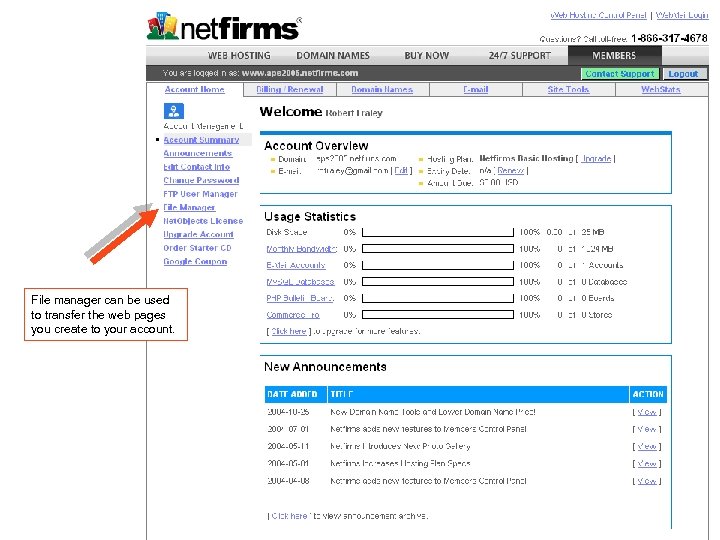Open Announcements in the sidebar
720x540 pixels.
pyautogui.click(x=197, y=153)
